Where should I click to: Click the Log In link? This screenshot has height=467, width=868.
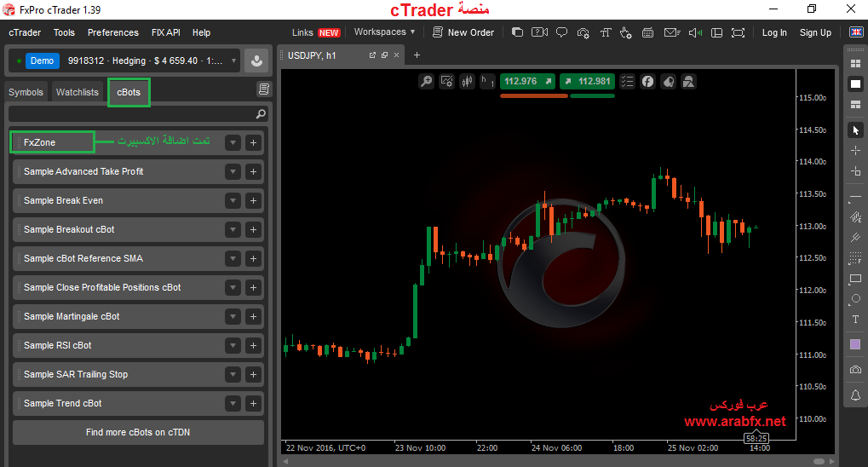tap(774, 32)
